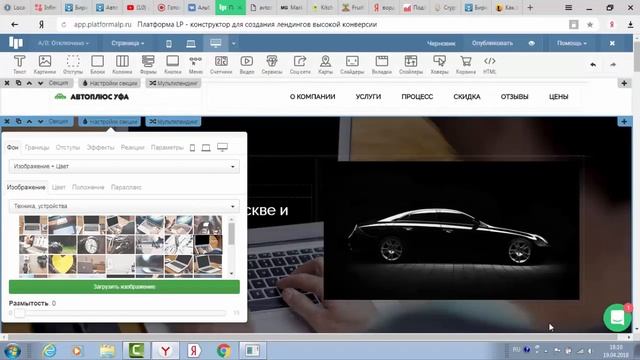The height and width of the screenshot is (360, 640).
Task: Open the Страница dropdown menu
Action: coord(128,43)
